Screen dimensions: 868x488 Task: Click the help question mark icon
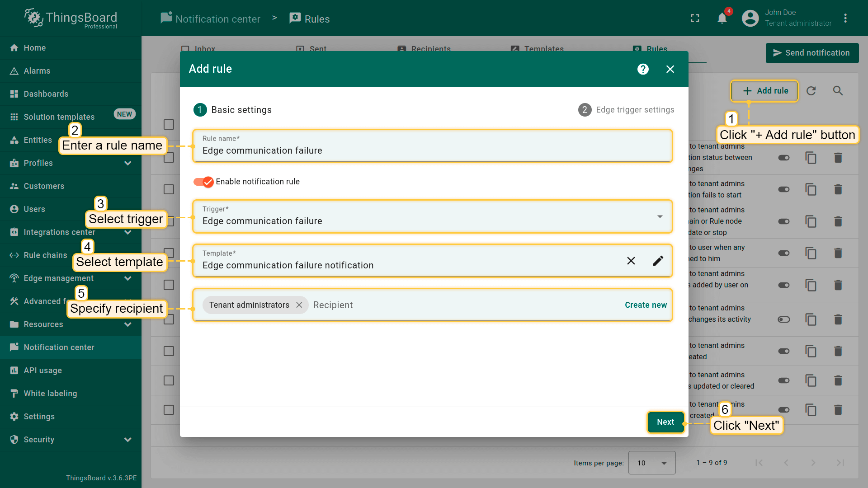(643, 69)
